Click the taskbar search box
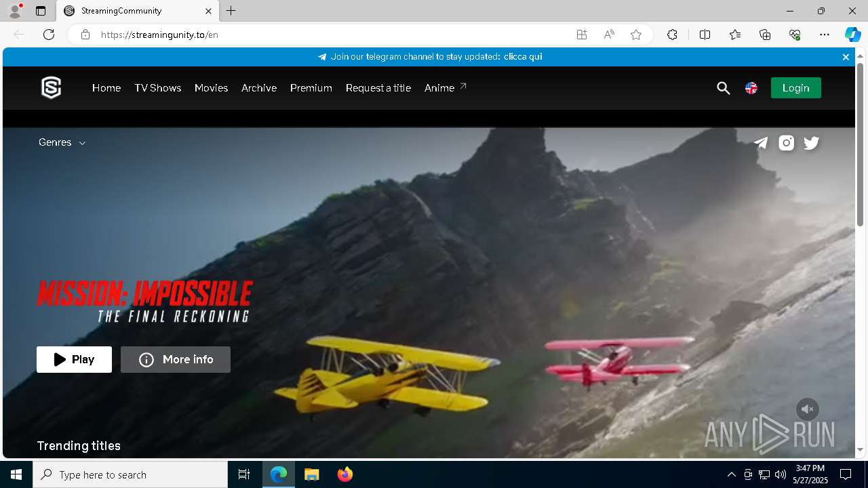 (130, 474)
